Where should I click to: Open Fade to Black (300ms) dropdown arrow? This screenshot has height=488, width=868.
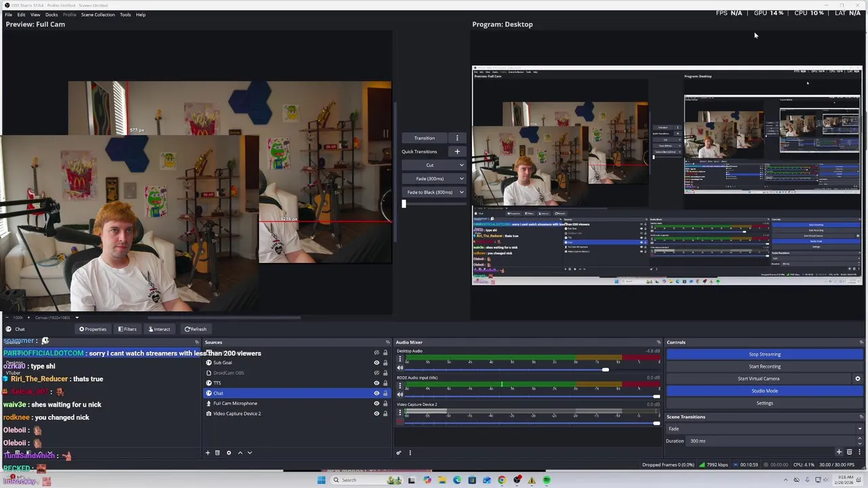(x=462, y=192)
